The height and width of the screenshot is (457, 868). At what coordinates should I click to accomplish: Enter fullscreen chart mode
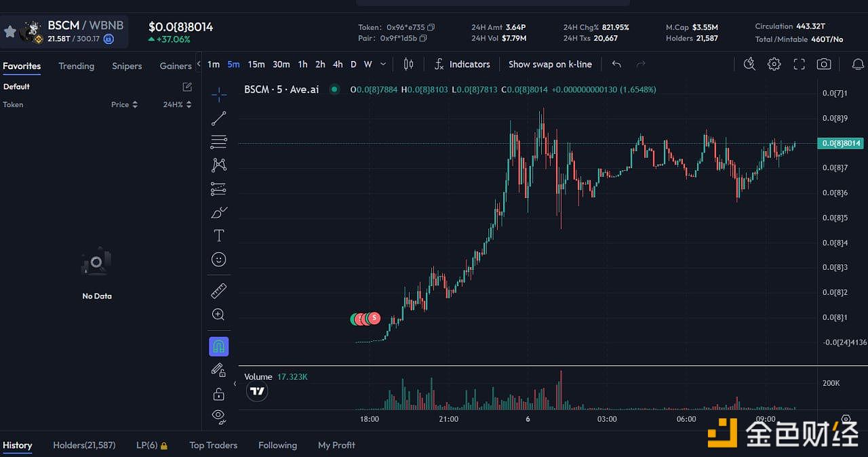point(799,64)
